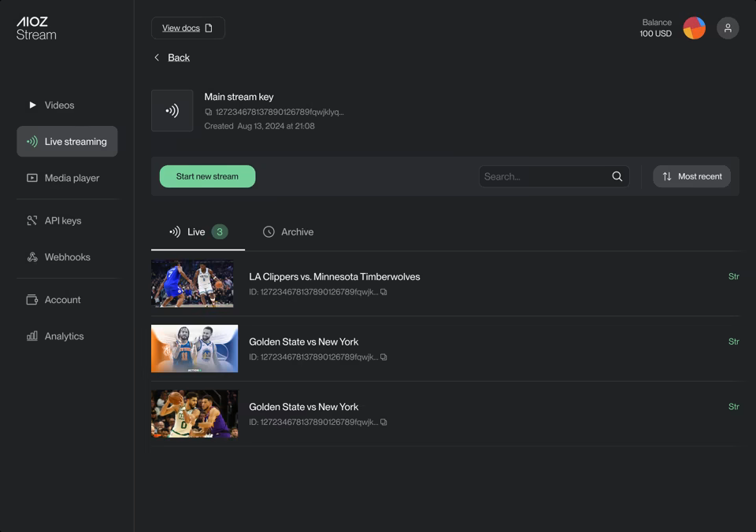The image size is (756, 532).
Task: Click Created Aug 13, 2024 at 21:08 text
Action: click(259, 126)
